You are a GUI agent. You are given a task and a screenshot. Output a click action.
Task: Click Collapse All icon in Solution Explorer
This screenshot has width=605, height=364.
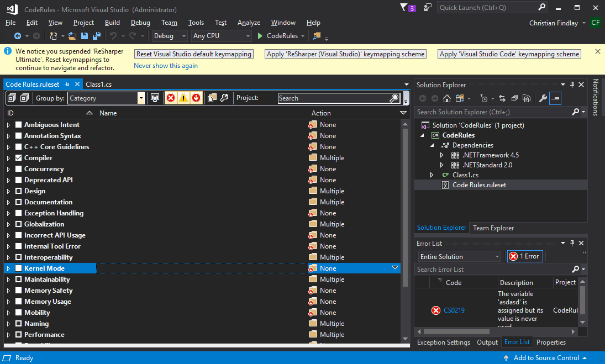click(x=514, y=98)
